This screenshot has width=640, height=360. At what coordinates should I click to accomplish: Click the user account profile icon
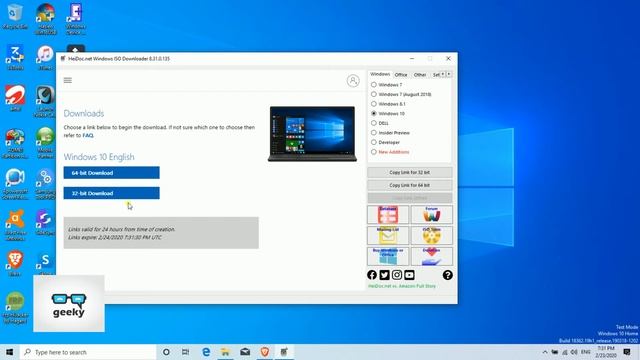[x=353, y=80]
